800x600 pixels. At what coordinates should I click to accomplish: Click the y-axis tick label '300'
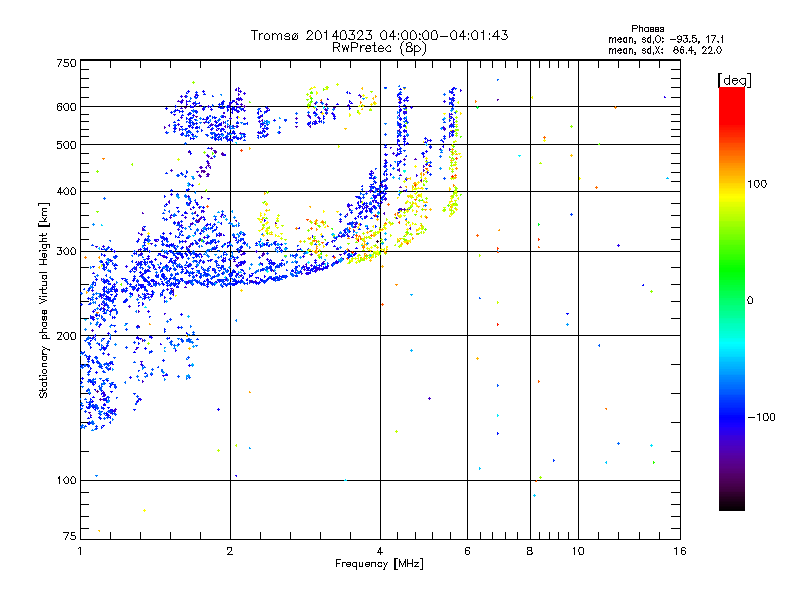pos(67,251)
